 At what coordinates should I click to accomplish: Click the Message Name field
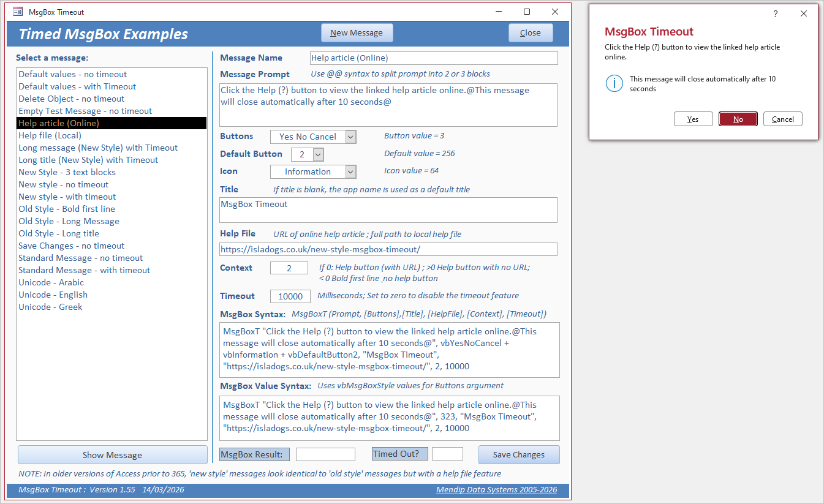click(x=434, y=58)
